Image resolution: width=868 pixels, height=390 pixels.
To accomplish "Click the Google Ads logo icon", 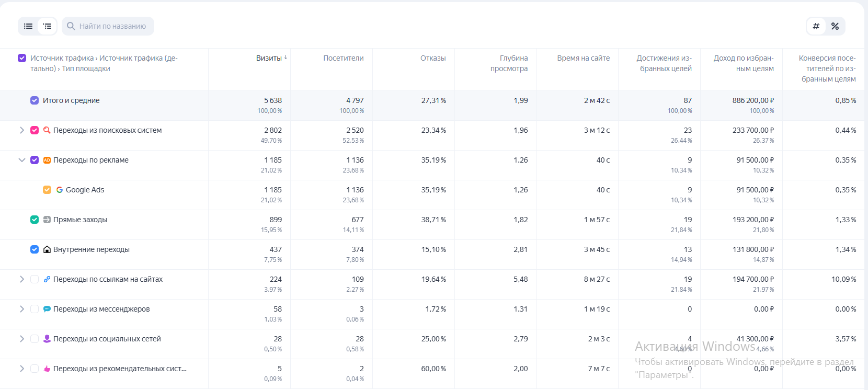I will point(60,190).
